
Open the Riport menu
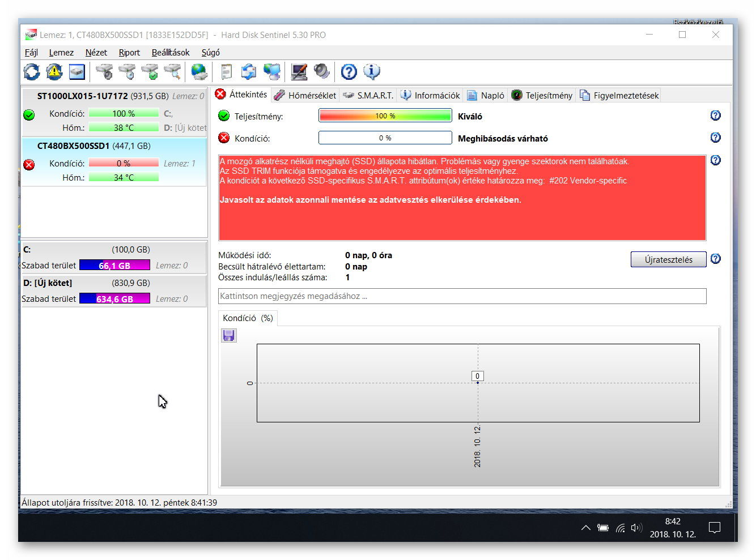(129, 53)
